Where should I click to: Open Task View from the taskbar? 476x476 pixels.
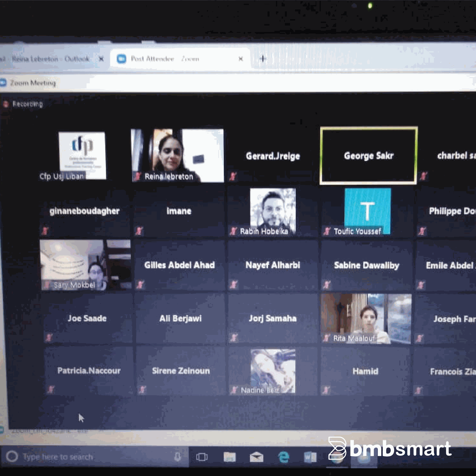click(x=201, y=457)
